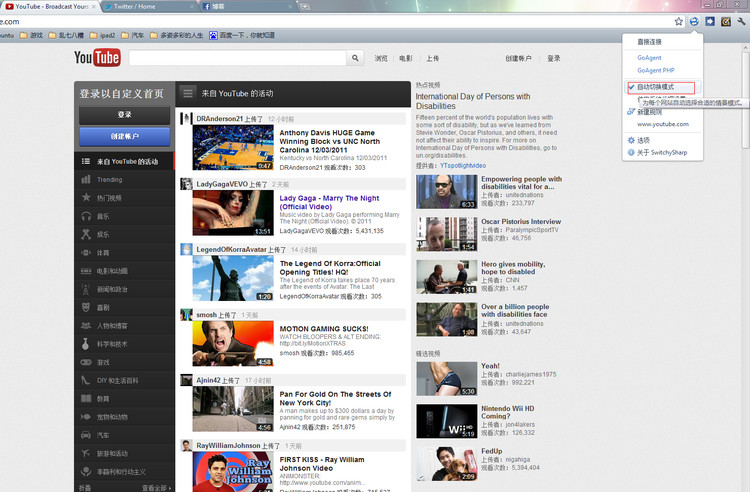This screenshot has width=750, height=492.
Task: Open Oscar Pistorius Interview thumbnail
Action: click(x=446, y=234)
